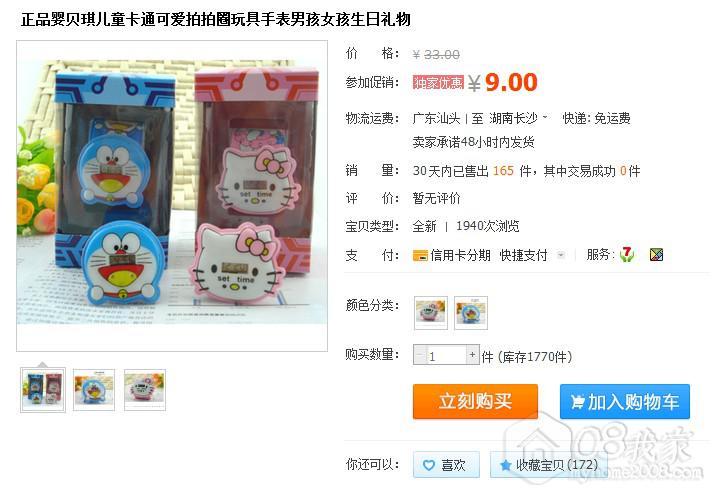Image resolution: width=710 pixels, height=490 pixels.
Task: Click the heart icon on 喜欢 button
Action: click(428, 465)
